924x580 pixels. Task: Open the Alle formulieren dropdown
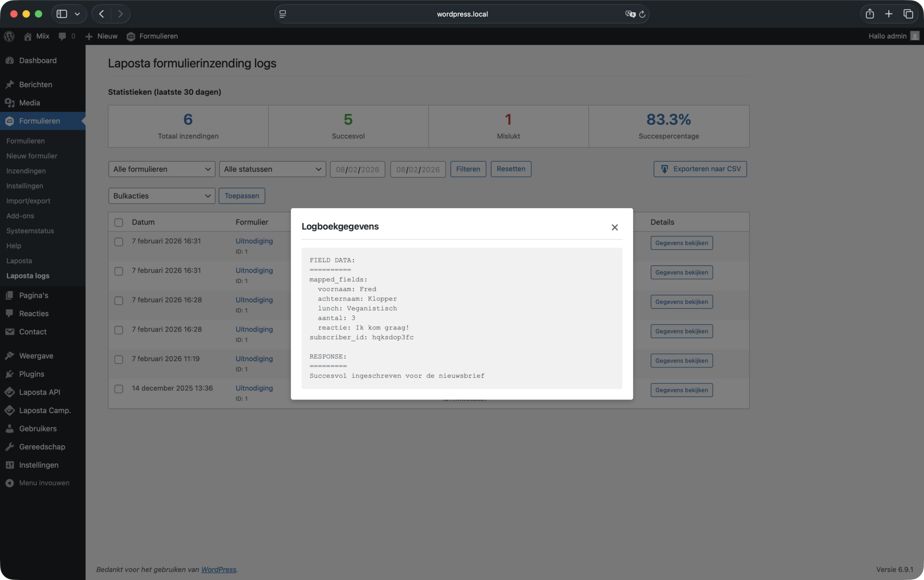pos(162,169)
